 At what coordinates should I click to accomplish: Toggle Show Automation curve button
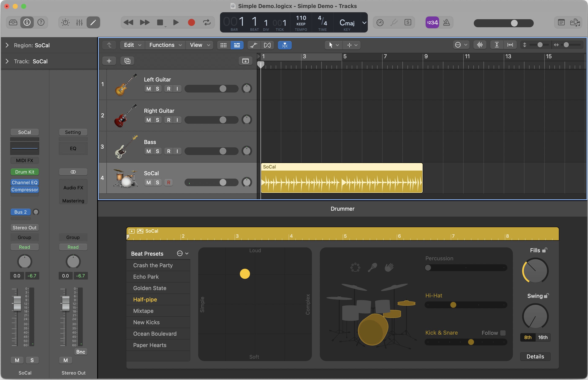coord(254,45)
